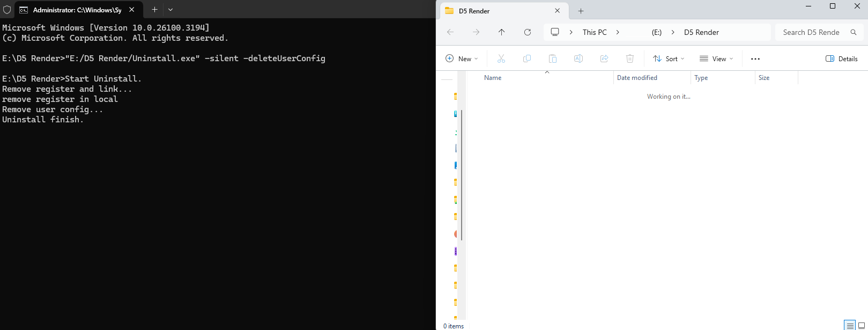This screenshot has width=868, height=330.
Task: Click the Rename icon in toolbar
Action: pyautogui.click(x=578, y=58)
